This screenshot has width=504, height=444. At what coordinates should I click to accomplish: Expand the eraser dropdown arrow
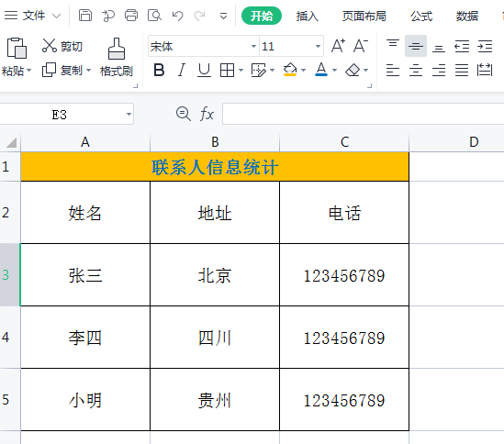point(365,70)
